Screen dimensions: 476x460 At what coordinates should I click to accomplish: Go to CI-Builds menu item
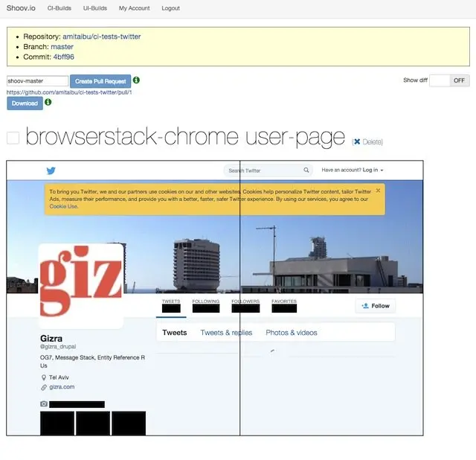point(59,8)
